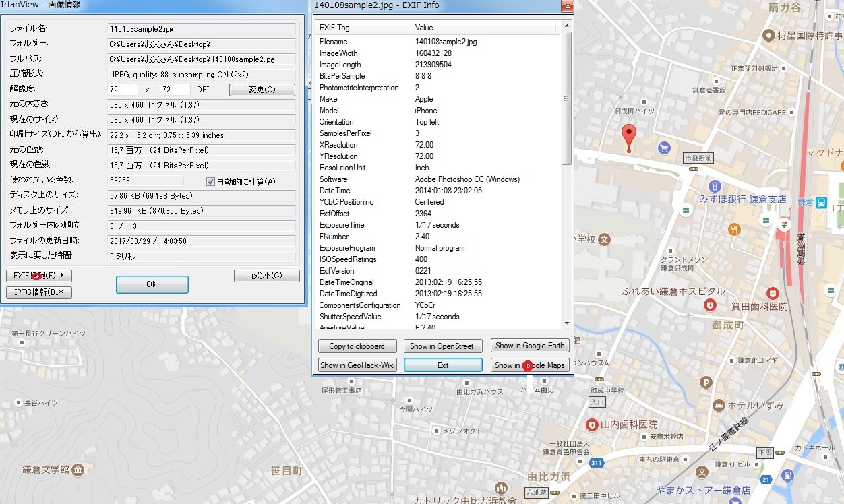This screenshot has width=844, height=504.
Task: Toggle the 自動的に計算(A) checkbox
Action: click(210, 181)
